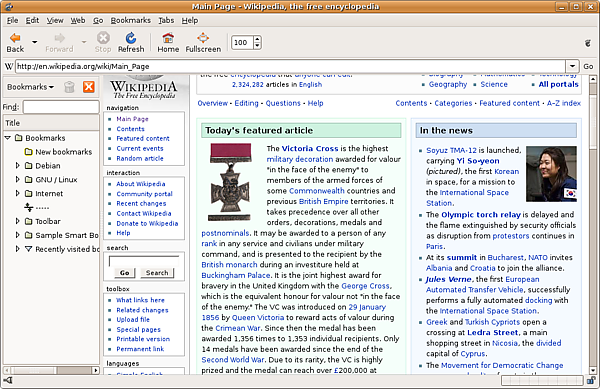Screen dimensions: 600x389
Task: Focus the Wikipedia search text box
Action: (x=144, y=261)
